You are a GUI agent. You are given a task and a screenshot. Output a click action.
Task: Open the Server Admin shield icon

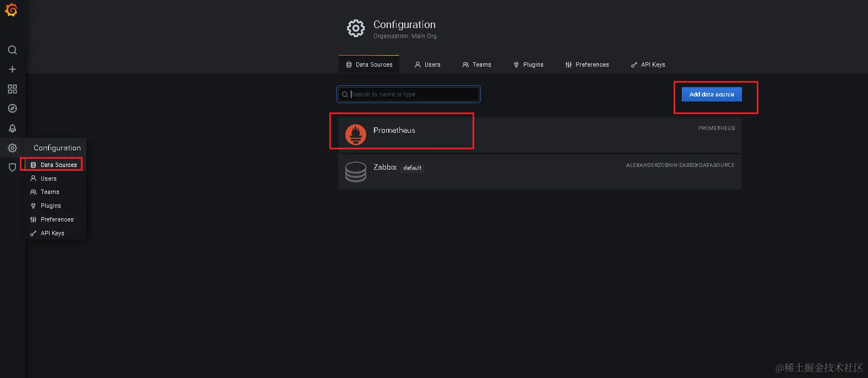tap(12, 167)
